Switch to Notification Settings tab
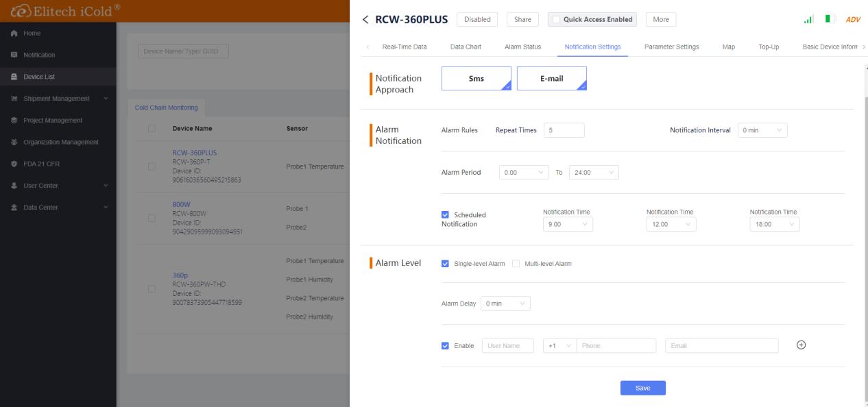This screenshot has height=407, width=868. (592, 47)
